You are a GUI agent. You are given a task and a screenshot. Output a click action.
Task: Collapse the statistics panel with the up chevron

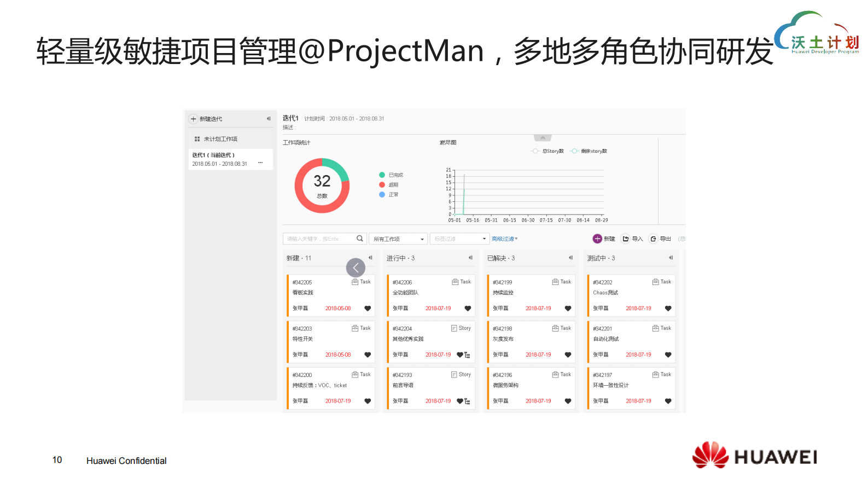pyautogui.click(x=543, y=138)
